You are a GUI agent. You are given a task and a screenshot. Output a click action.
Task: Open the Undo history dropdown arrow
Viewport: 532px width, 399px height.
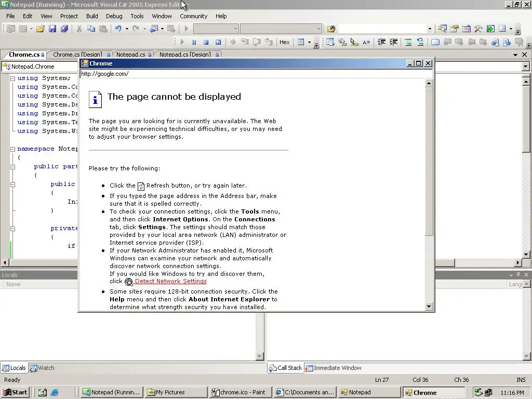pyautogui.click(x=127, y=29)
